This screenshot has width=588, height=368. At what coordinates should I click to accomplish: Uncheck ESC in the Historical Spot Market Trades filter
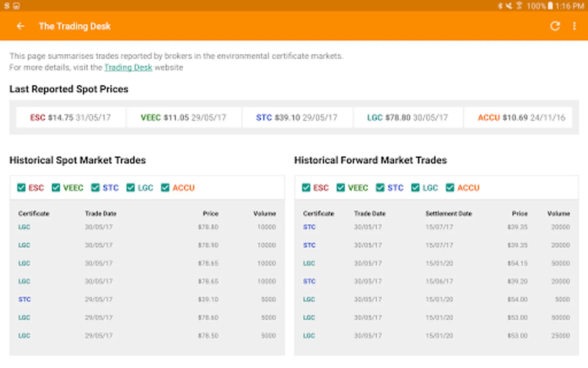click(x=21, y=188)
